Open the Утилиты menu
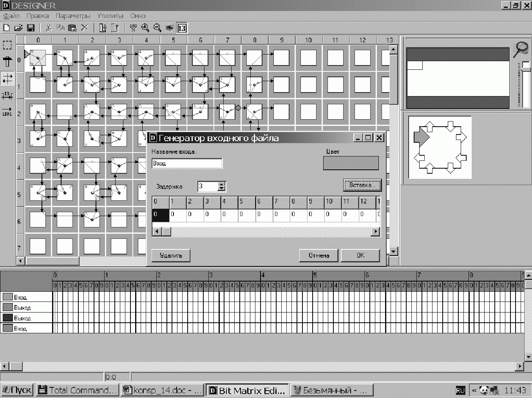 pyautogui.click(x=110, y=16)
